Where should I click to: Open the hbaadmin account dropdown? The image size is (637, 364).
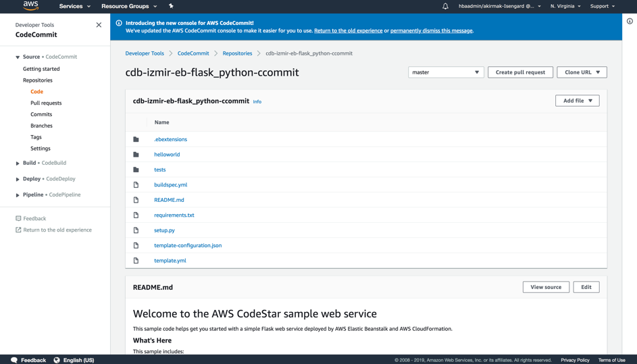(500, 6)
